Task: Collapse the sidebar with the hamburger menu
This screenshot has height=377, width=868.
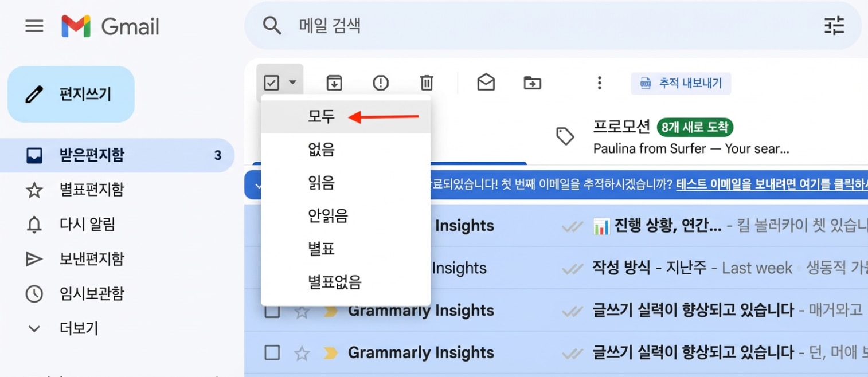Action: pyautogui.click(x=34, y=26)
